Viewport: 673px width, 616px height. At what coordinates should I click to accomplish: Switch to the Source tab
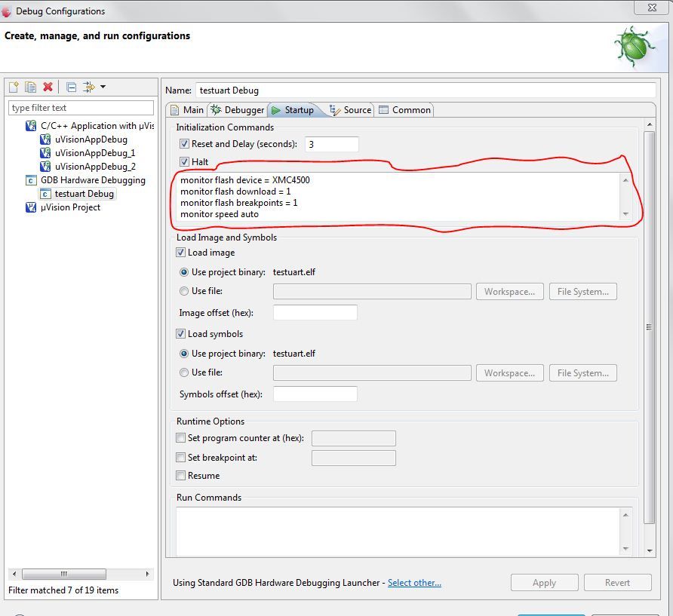(x=350, y=110)
